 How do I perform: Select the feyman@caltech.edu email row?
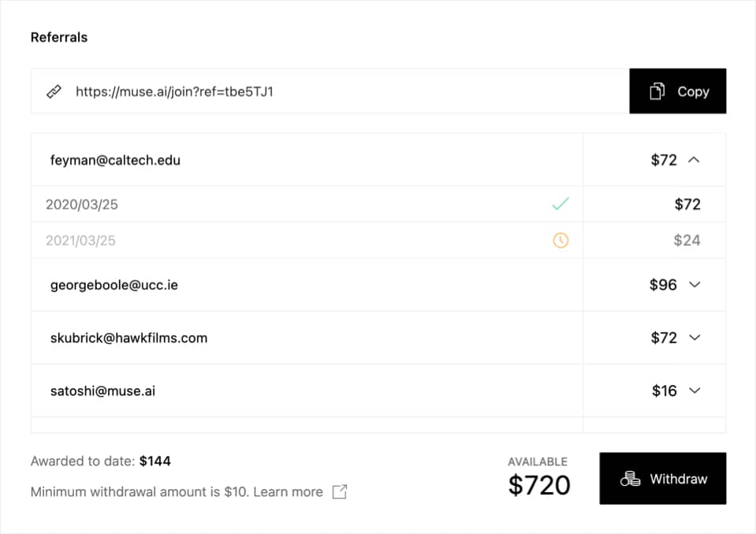pos(115,160)
